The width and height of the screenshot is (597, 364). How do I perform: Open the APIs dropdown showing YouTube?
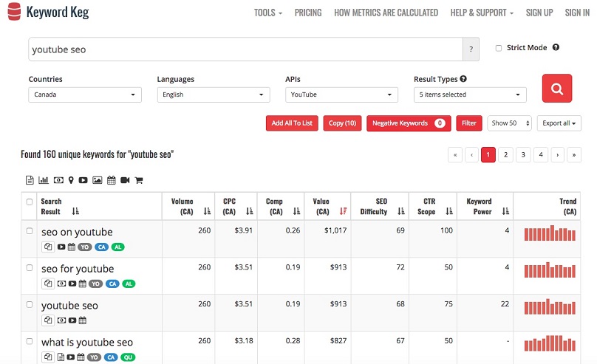coord(341,95)
